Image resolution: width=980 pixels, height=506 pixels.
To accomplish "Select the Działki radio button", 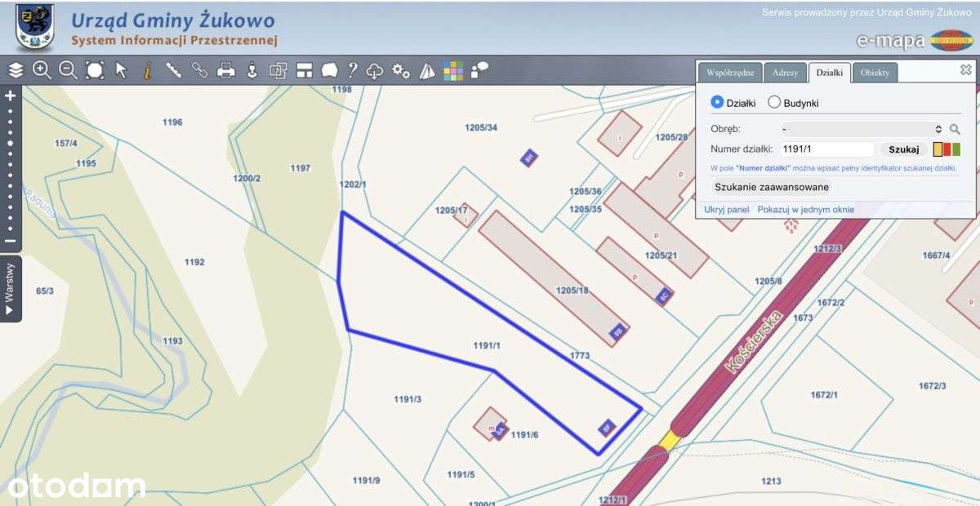I will (717, 103).
